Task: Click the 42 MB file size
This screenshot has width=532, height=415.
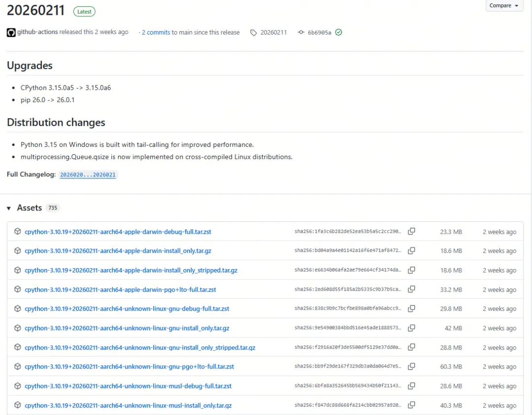Action: click(x=453, y=328)
